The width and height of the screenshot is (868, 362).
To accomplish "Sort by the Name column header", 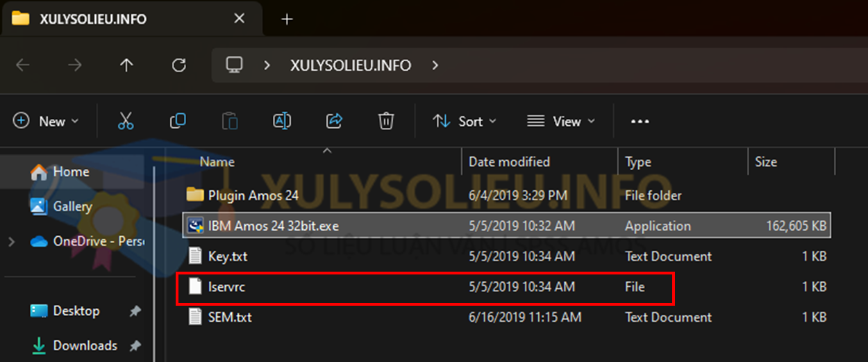I will [217, 162].
